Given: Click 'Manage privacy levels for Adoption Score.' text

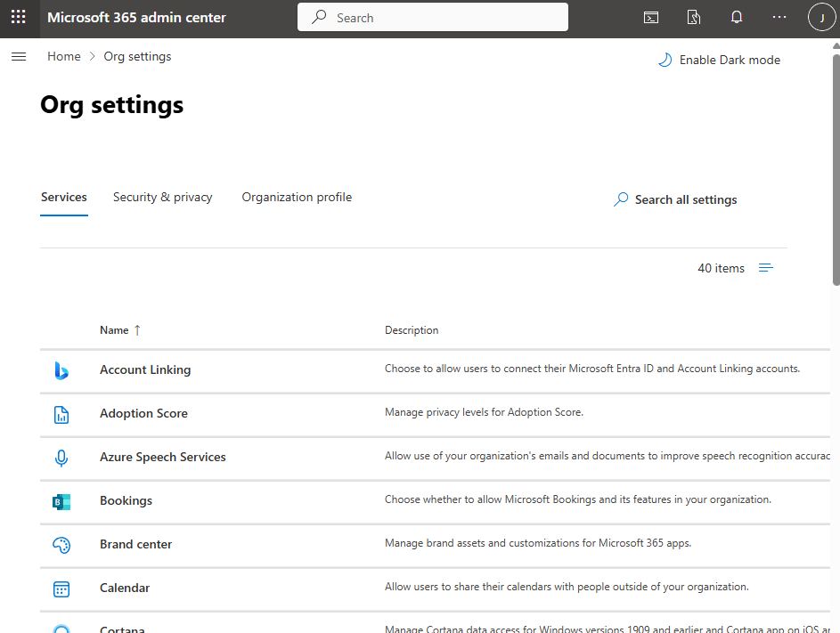Looking at the screenshot, I should click(485, 412).
